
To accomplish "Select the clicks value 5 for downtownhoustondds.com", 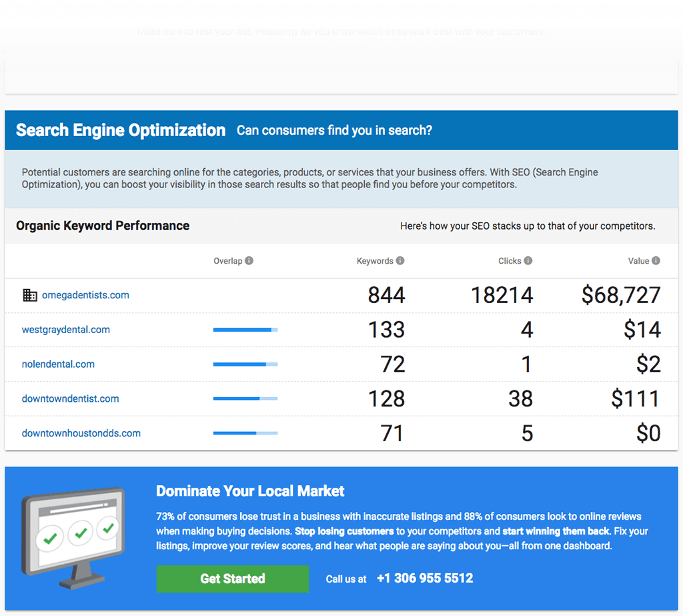I will 528,433.
